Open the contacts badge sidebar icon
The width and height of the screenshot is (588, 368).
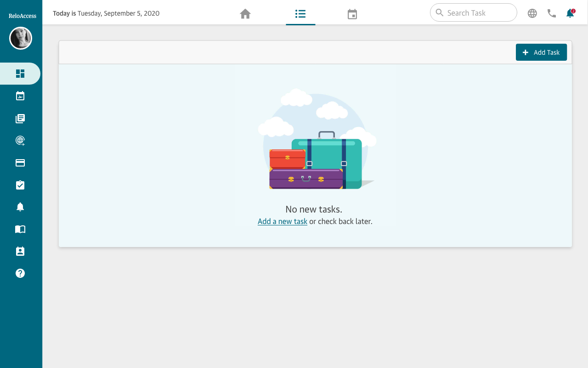20,251
